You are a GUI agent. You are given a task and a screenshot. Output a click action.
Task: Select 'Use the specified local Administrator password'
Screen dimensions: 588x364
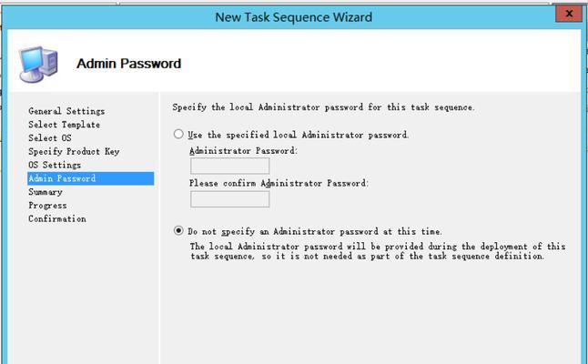coord(178,135)
